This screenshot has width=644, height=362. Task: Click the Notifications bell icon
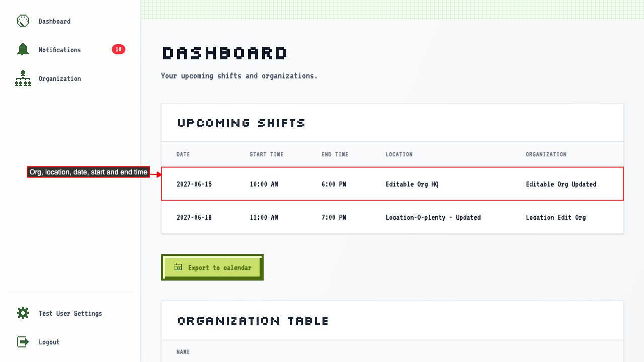coord(23,49)
